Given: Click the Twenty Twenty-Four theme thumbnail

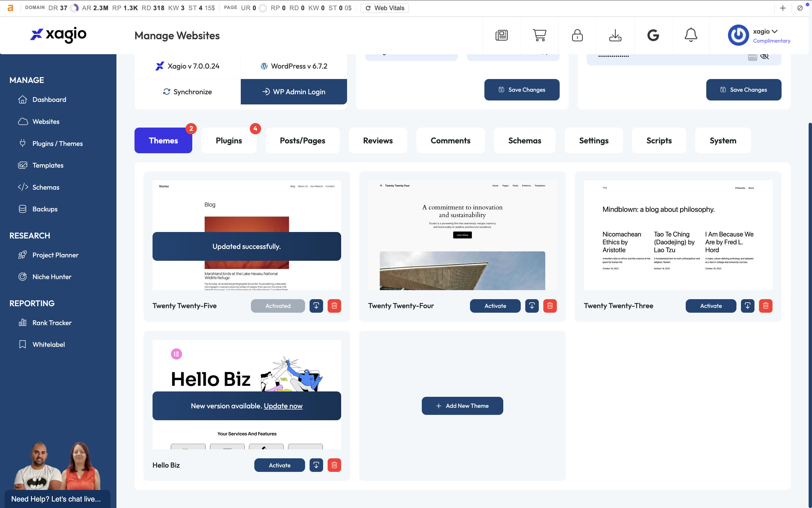Looking at the screenshot, I should (x=462, y=235).
